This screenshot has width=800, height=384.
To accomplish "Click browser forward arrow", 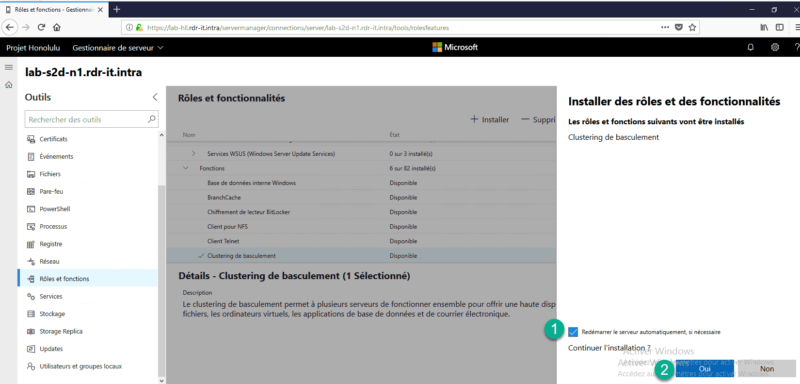I will (x=26, y=28).
